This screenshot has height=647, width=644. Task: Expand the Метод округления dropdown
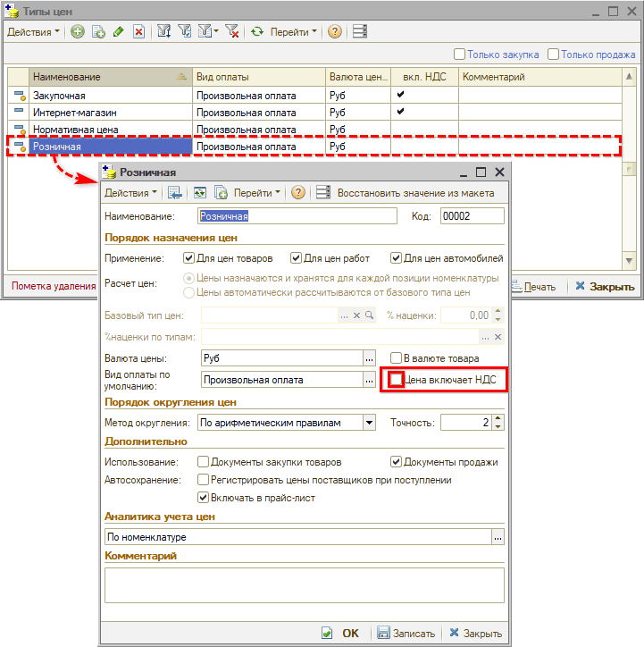369,423
